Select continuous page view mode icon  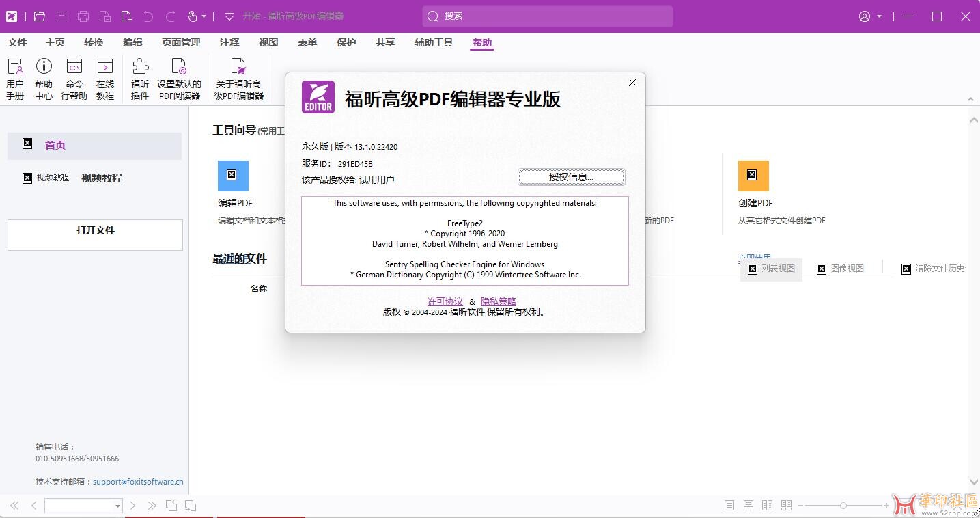[x=748, y=506]
